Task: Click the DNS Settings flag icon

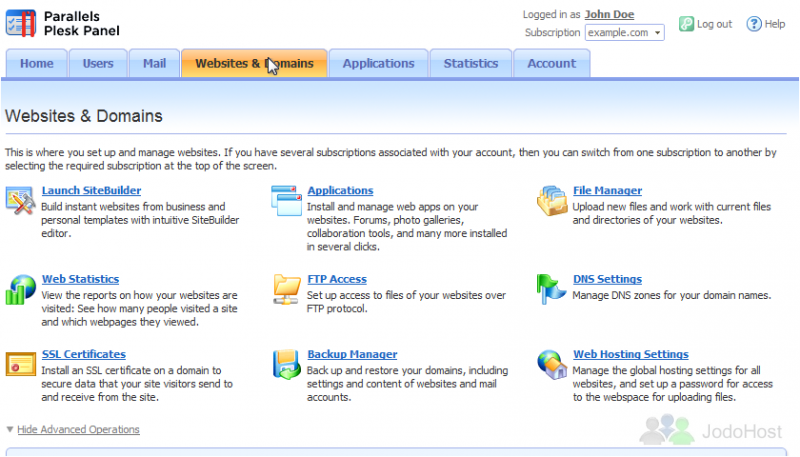Action: (552, 289)
